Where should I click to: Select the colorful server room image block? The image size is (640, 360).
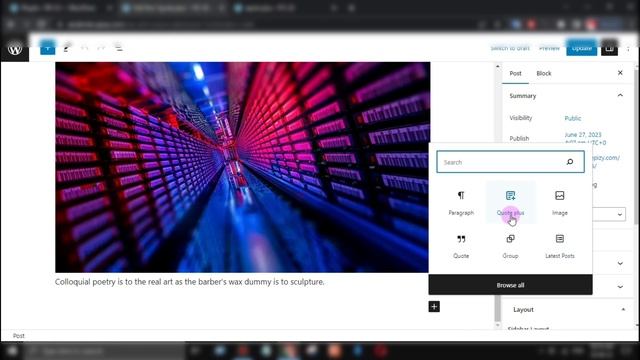click(x=242, y=167)
